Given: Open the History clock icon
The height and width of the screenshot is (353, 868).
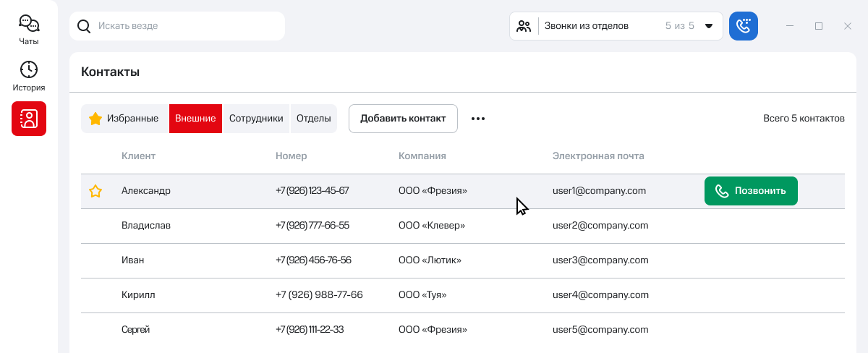Looking at the screenshot, I should [x=29, y=76].
